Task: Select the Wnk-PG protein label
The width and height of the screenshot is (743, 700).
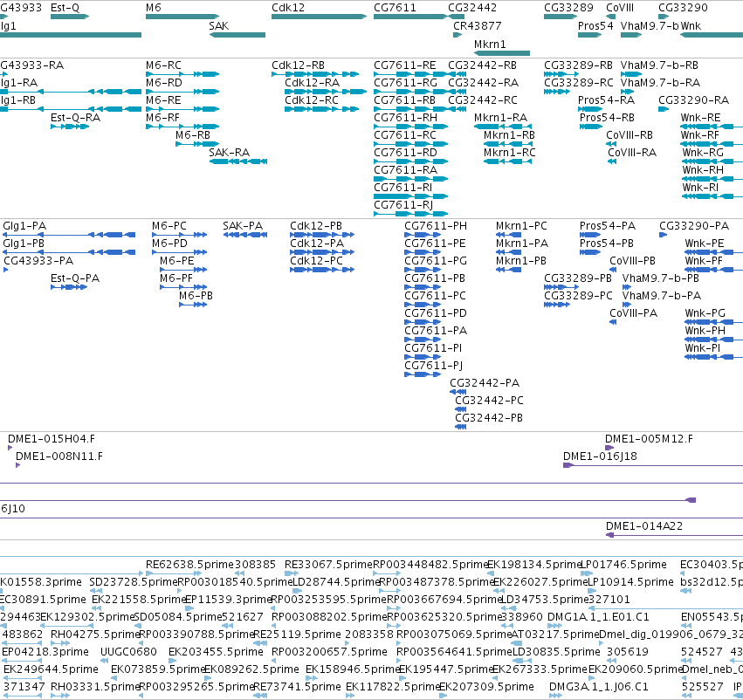Action: (x=705, y=313)
